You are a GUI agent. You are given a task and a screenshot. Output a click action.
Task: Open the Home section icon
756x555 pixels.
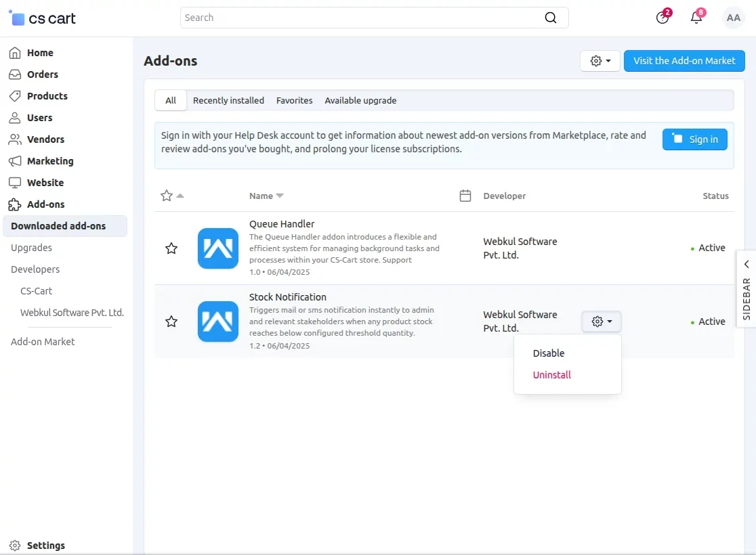tap(14, 52)
